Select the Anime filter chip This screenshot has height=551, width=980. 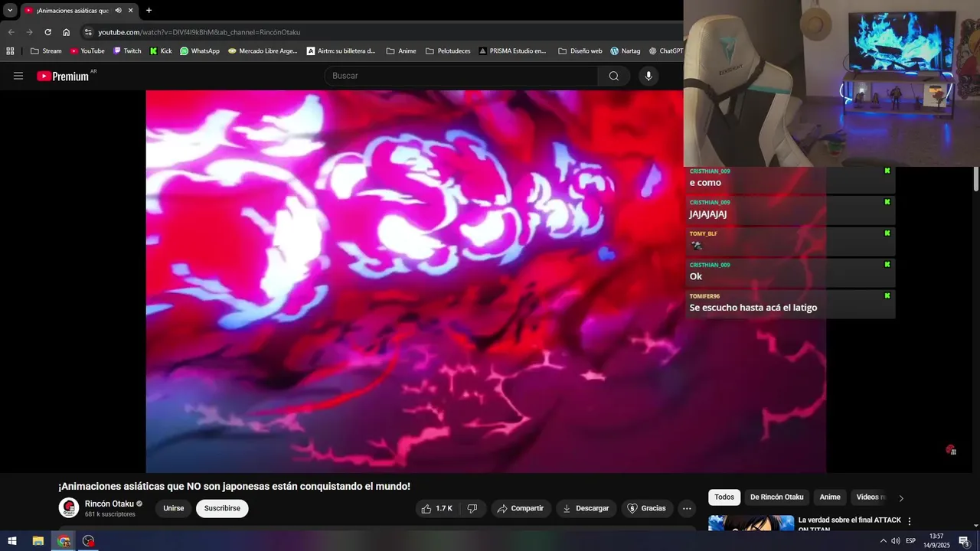(x=830, y=497)
